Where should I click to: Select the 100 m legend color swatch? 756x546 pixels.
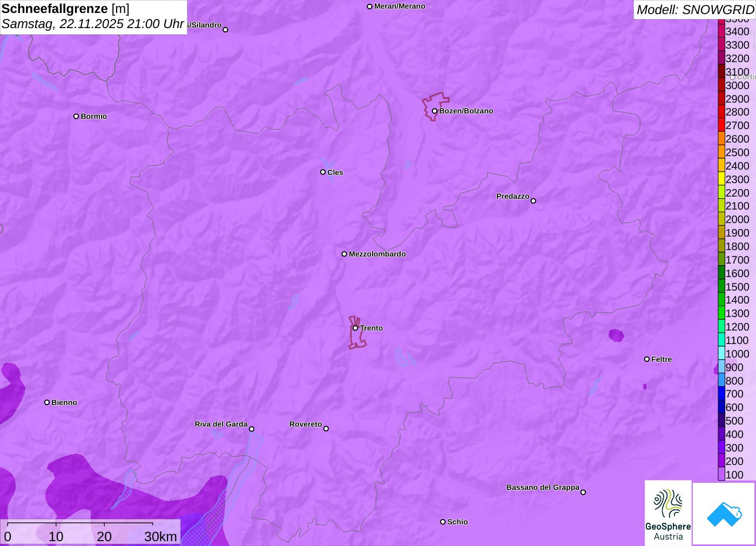click(x=721, y=474)
